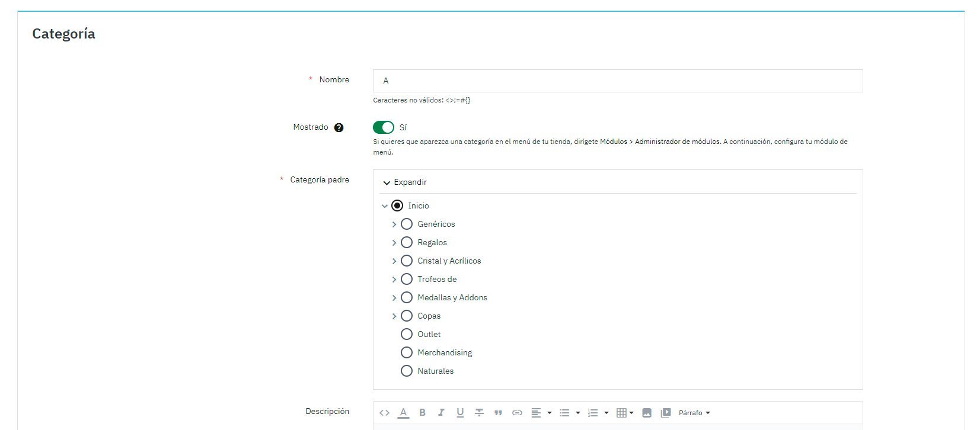This screenshot has width=980, height=430.
Task: Click the Mostrado help question mark icon
Action: point(339,127)
